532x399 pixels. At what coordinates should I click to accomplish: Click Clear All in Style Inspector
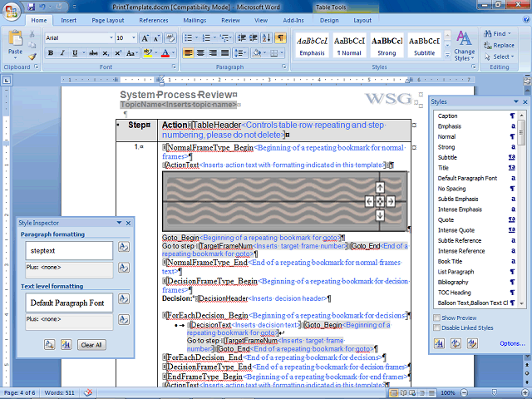[x=91, y=345]
